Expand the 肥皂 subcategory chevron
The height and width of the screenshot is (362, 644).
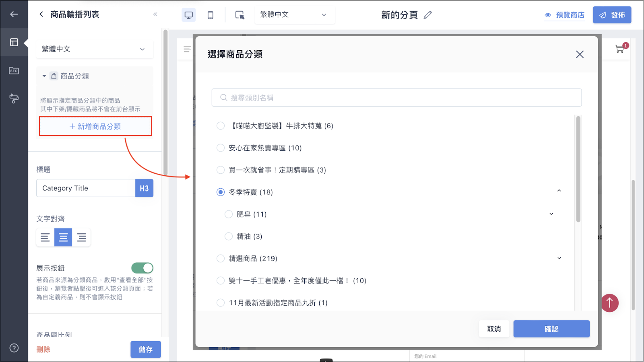pos(551,214)
